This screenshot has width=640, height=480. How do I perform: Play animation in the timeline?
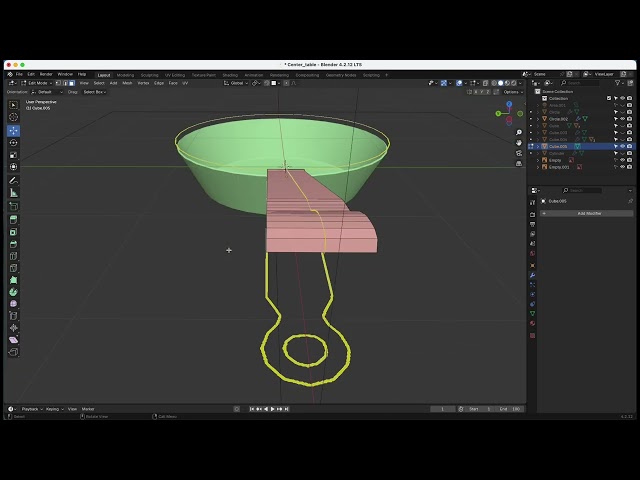click(x=273, y=409)
